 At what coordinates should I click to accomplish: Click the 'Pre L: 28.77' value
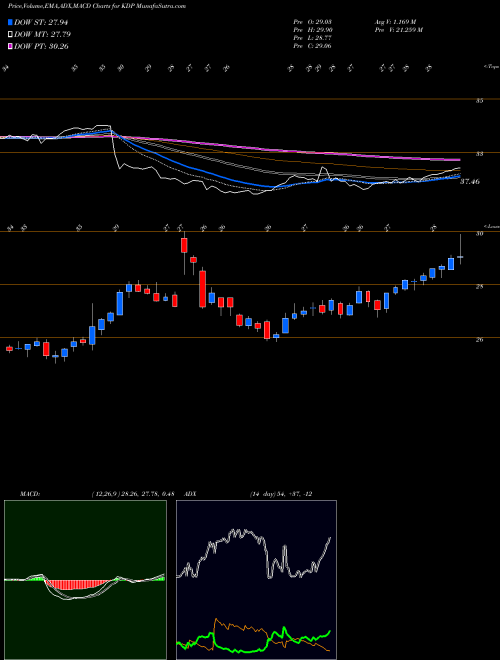pyautogui.click(x=312, y=38)
